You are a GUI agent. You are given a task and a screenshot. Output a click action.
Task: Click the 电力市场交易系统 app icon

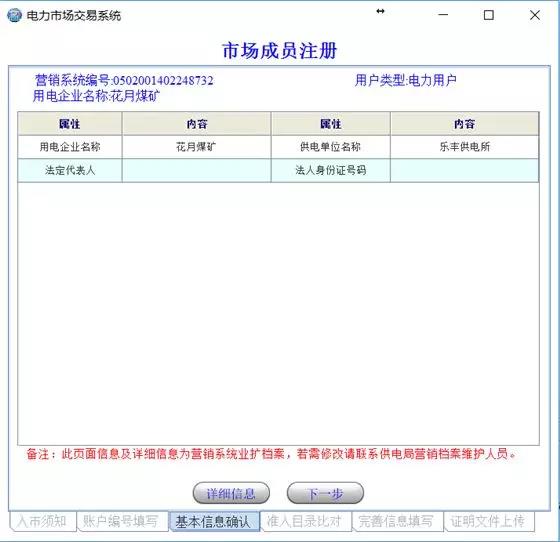click(x=14, y=15)
